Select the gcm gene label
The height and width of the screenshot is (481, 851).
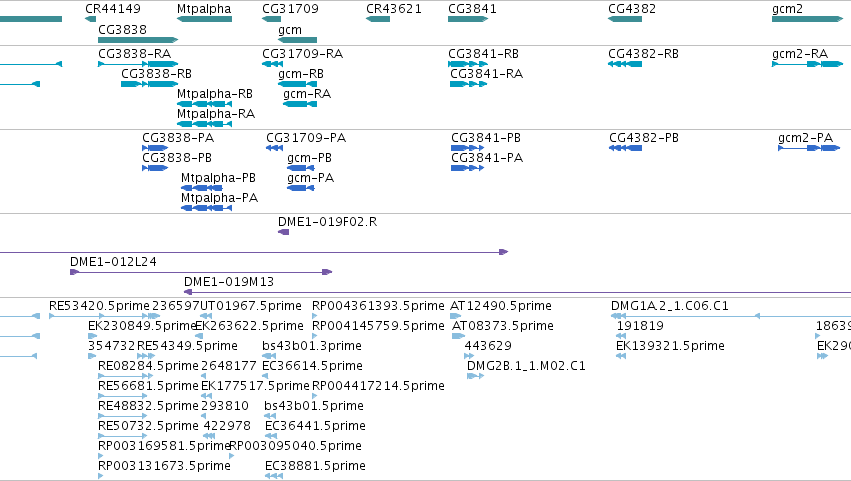pos(290,30)
